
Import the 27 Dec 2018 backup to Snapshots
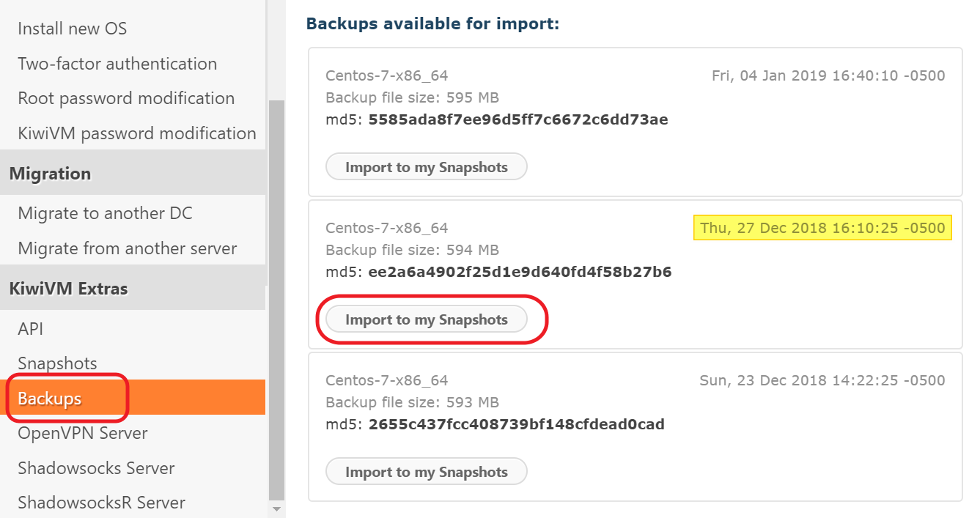[x=426, y=319]
